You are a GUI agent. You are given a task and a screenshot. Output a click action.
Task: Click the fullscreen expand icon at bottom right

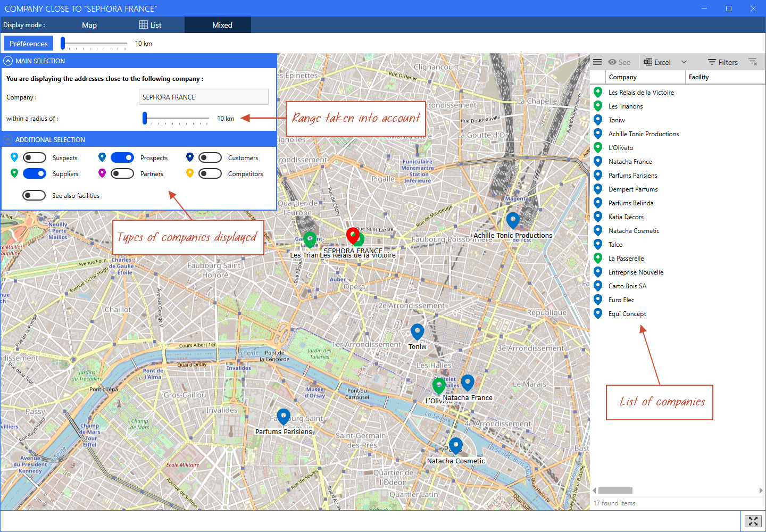click(x=753, y=521)
